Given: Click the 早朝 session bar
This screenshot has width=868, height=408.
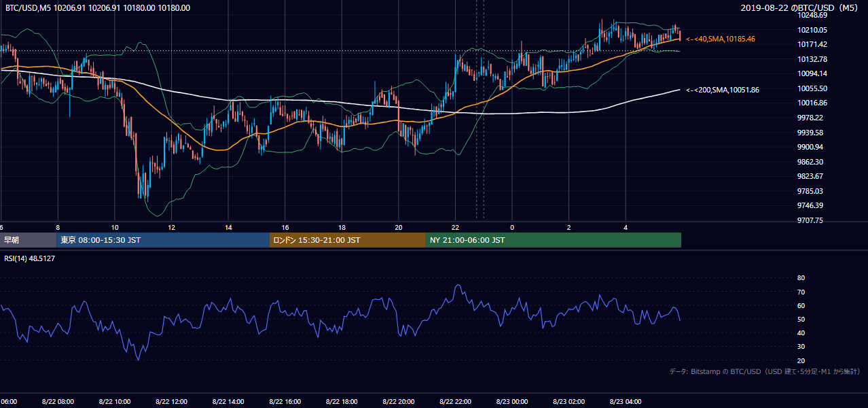Looking at the screenshot, I should click(28, 240).
